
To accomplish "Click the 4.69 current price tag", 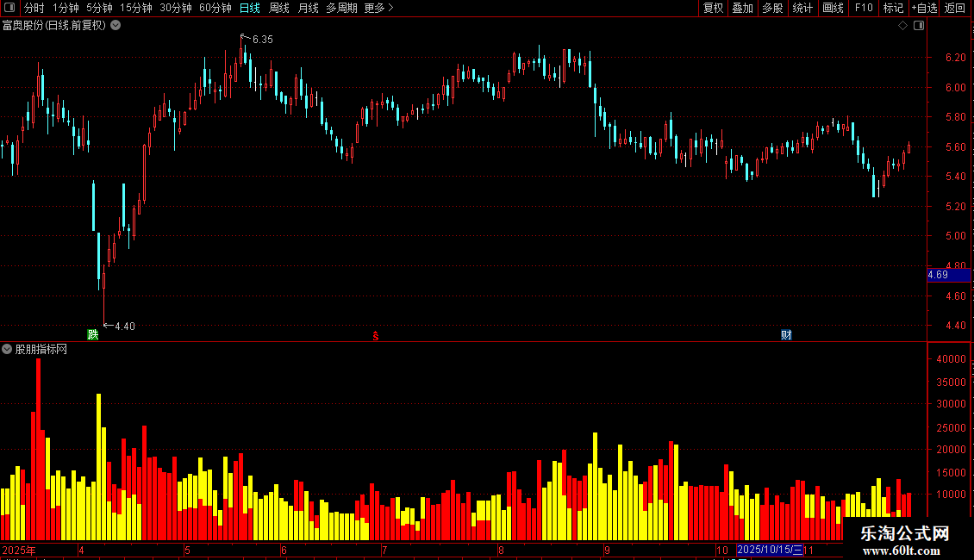I will coord(948,275).
